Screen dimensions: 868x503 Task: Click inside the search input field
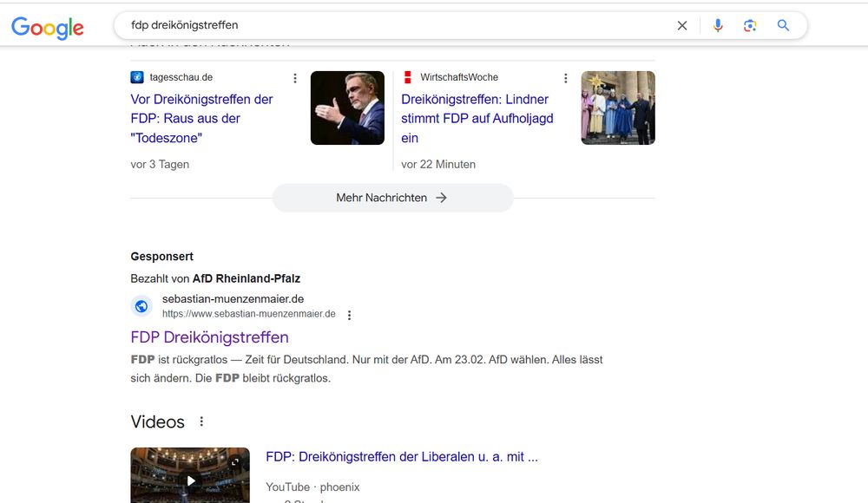tap(347, 25)
